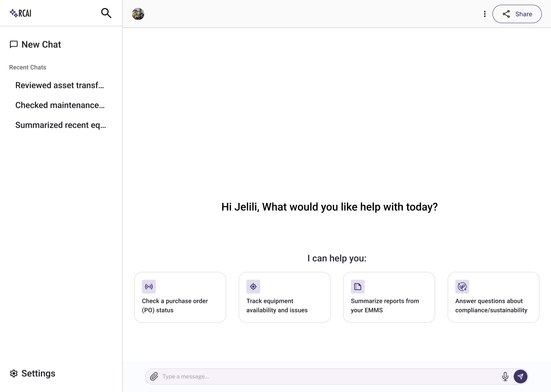Viewport: 551px width, 392px height.
Task: Open the 'Reviewed asset transf…' chat
Action: click(60, 85)
